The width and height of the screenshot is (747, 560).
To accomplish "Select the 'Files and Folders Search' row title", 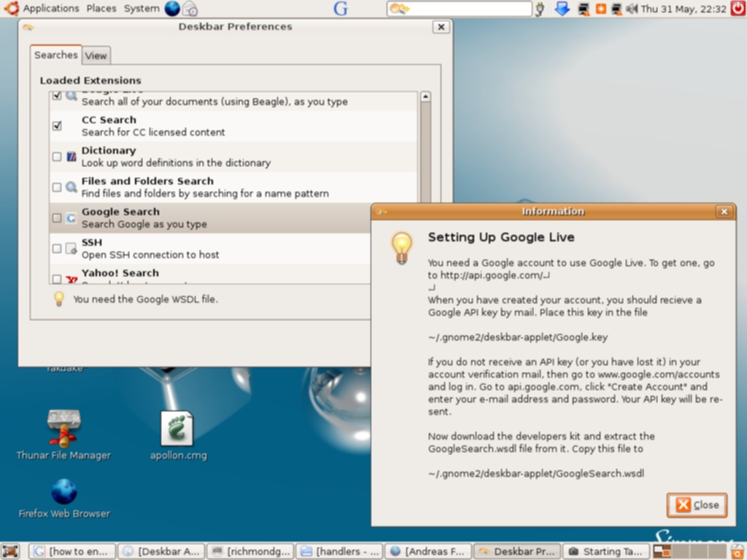I will tap(147, 182).
